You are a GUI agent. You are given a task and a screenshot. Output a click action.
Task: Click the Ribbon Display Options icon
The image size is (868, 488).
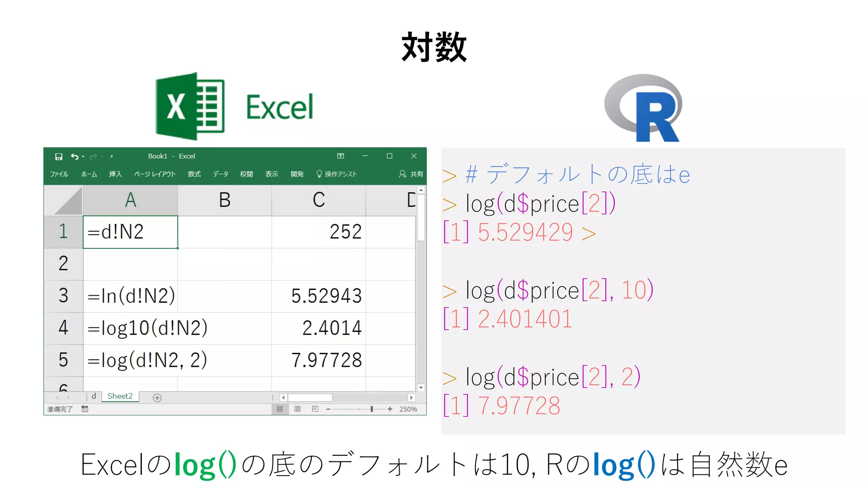coord(340,156)
